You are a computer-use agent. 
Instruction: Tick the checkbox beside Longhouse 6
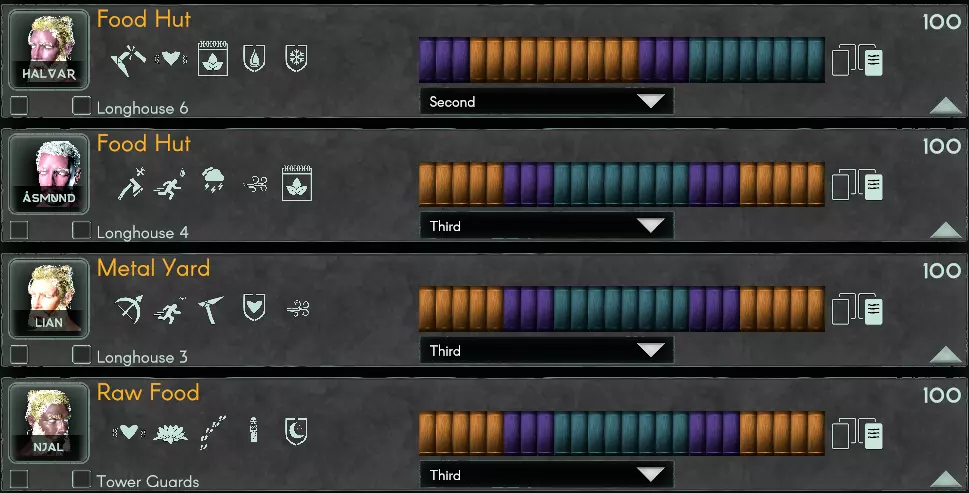point(81,106)
